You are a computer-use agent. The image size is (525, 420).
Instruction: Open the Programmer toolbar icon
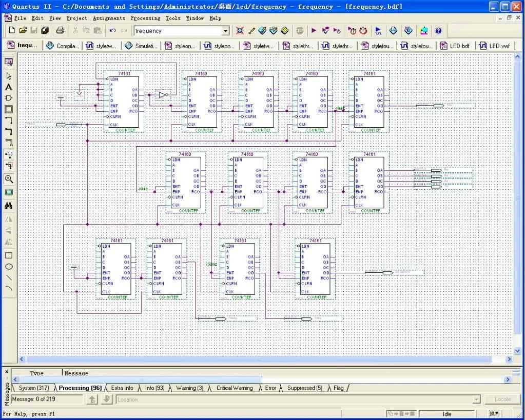[x=408, y=31]
